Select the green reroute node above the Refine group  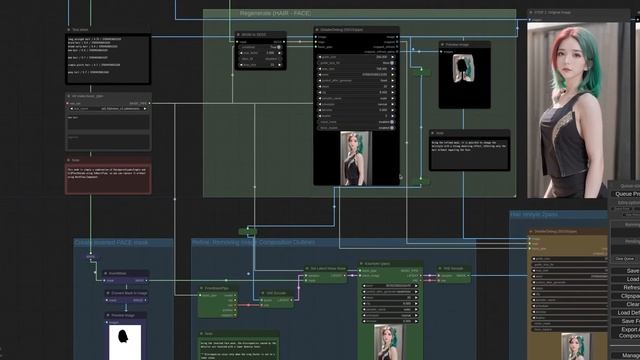pyautogui.click(x=247, y=231)
